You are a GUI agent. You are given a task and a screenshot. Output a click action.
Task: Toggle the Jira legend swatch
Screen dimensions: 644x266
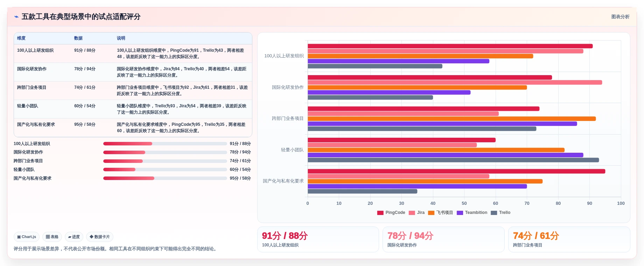tap(412, 213)
